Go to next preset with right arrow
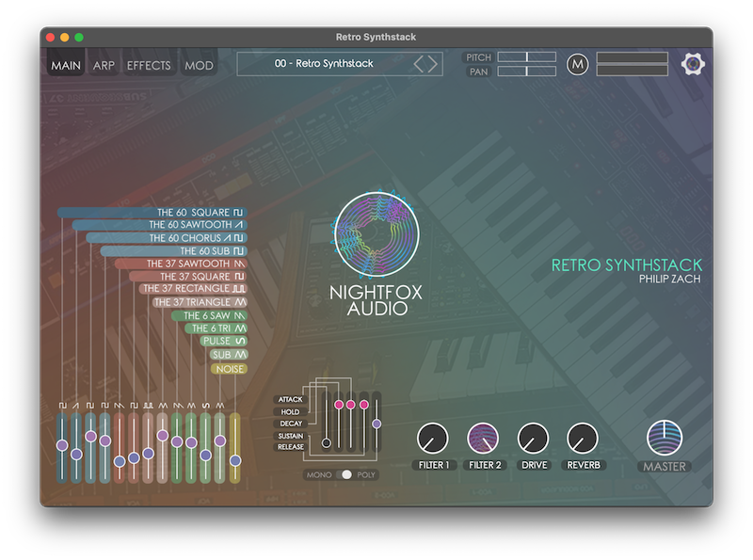 point(433,64)
